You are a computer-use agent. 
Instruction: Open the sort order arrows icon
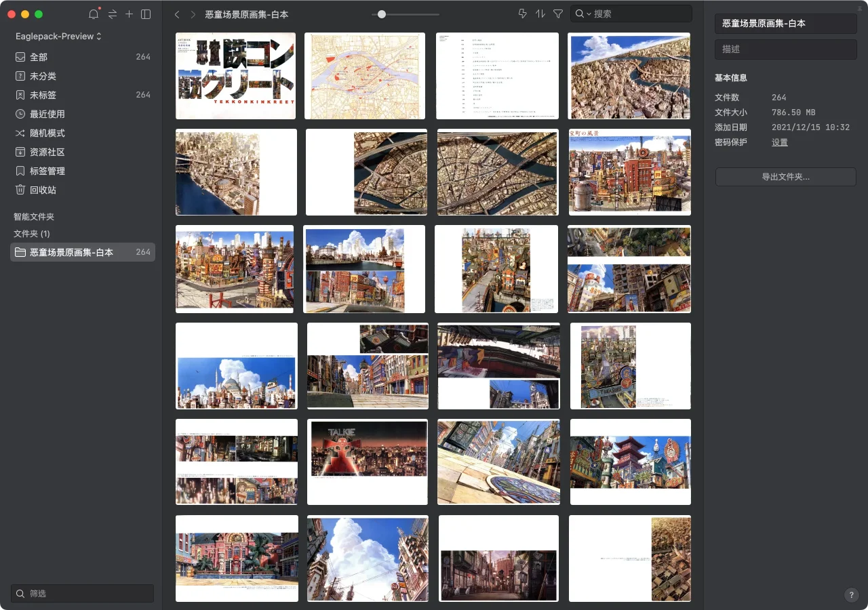540,14
